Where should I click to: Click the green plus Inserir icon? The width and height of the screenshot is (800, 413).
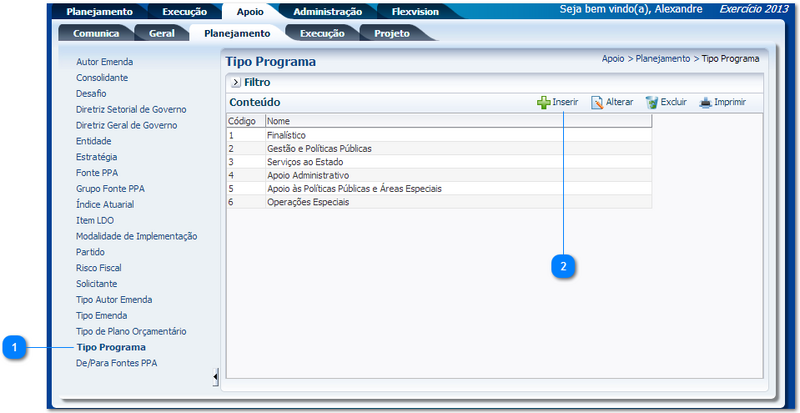coord(544,103)
